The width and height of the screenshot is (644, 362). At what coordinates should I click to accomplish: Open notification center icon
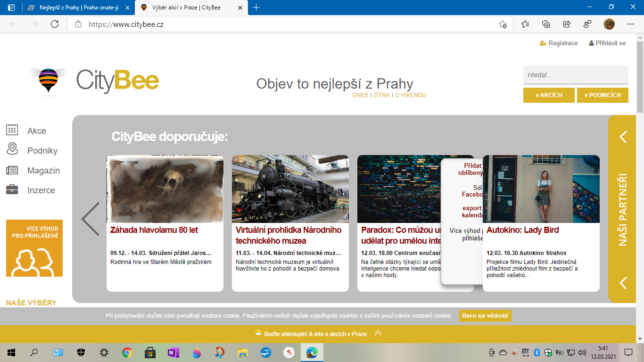pos(628,352)
